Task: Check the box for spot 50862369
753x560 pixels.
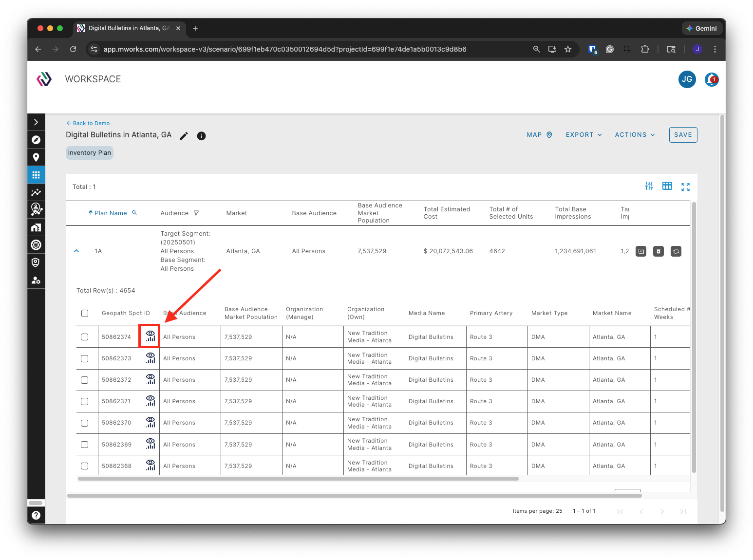Action: [85, 445]
